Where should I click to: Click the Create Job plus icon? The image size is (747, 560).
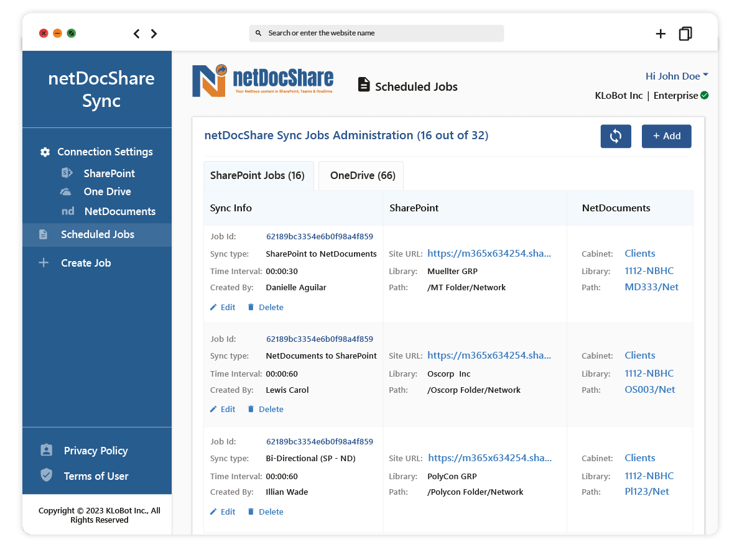tap(44, 263)
